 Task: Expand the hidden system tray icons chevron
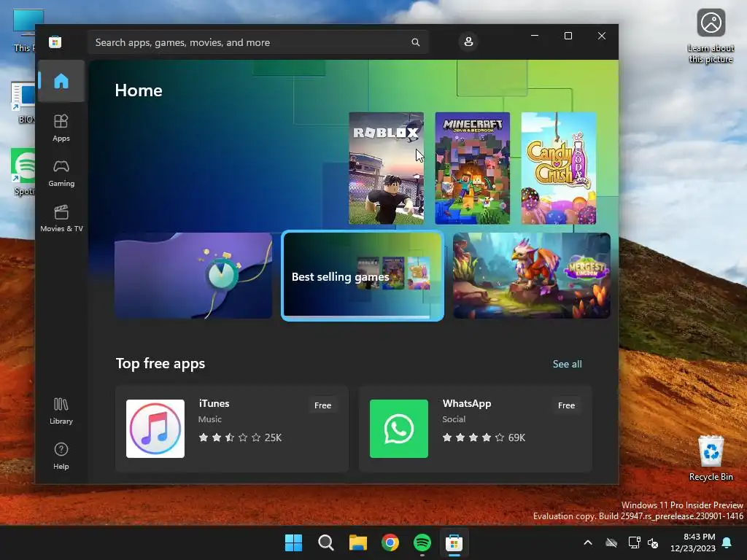[588, 542]
